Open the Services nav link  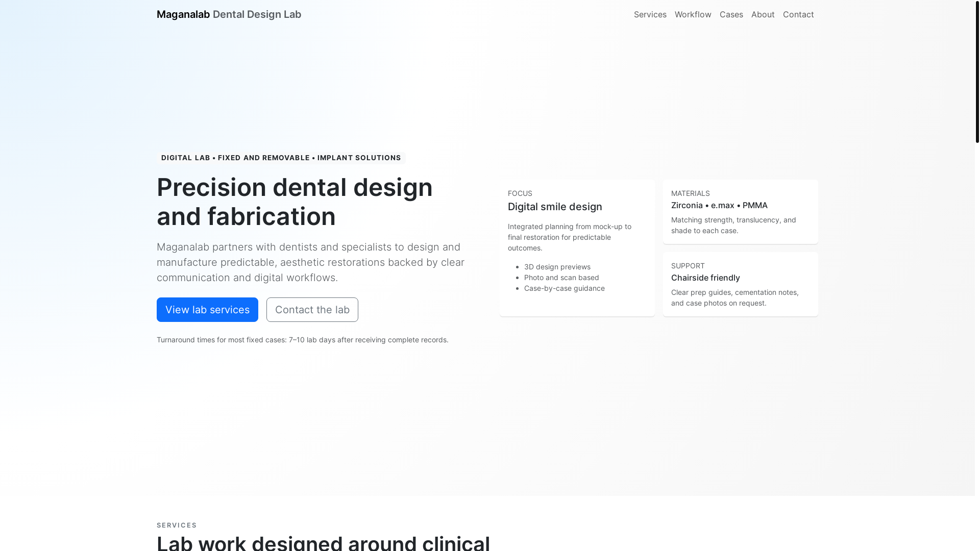coord(650,14)
